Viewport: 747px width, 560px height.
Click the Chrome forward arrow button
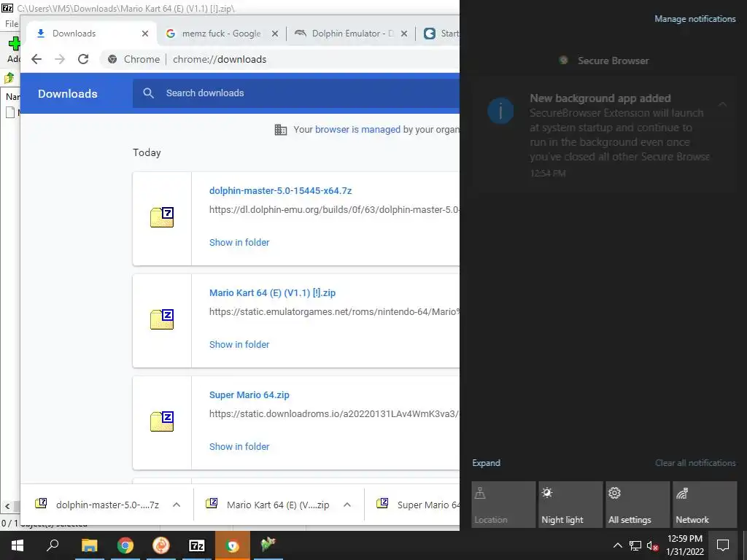tap(60, 59)
